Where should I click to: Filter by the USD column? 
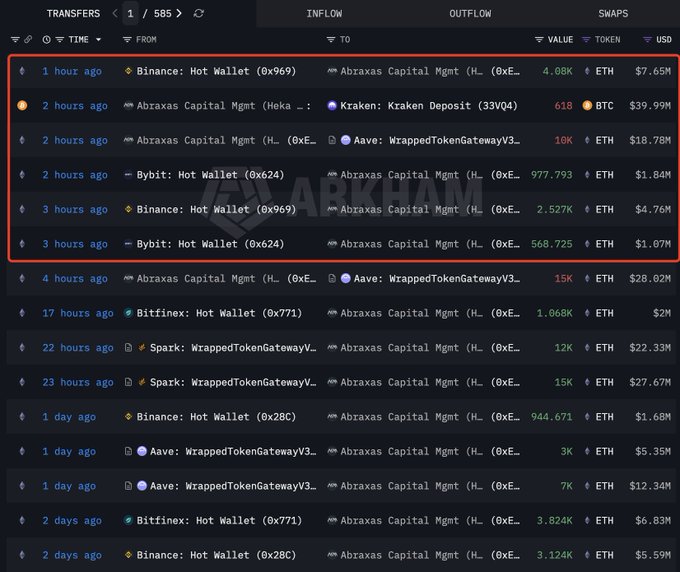click(x=647, y=39)
